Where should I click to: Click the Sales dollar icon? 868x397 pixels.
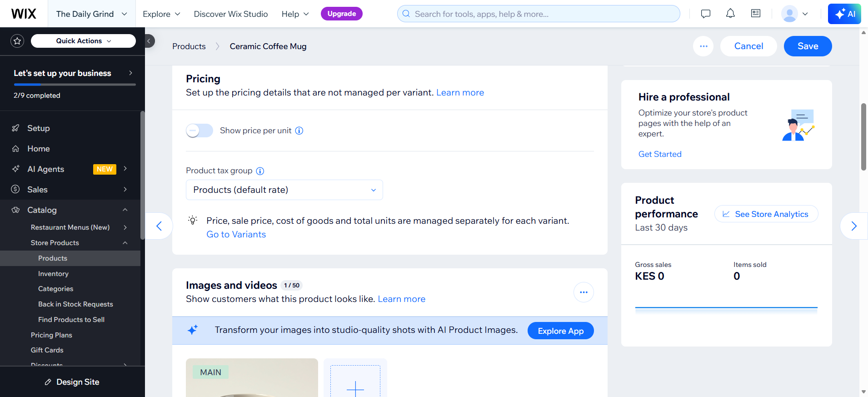pyautogui.click(x=15, y=189)
